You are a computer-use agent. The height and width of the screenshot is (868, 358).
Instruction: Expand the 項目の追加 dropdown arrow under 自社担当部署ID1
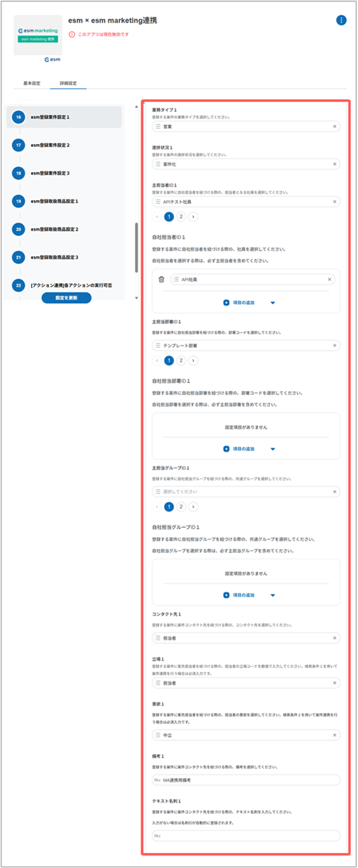pyautogui.click(x=273, y=449)
